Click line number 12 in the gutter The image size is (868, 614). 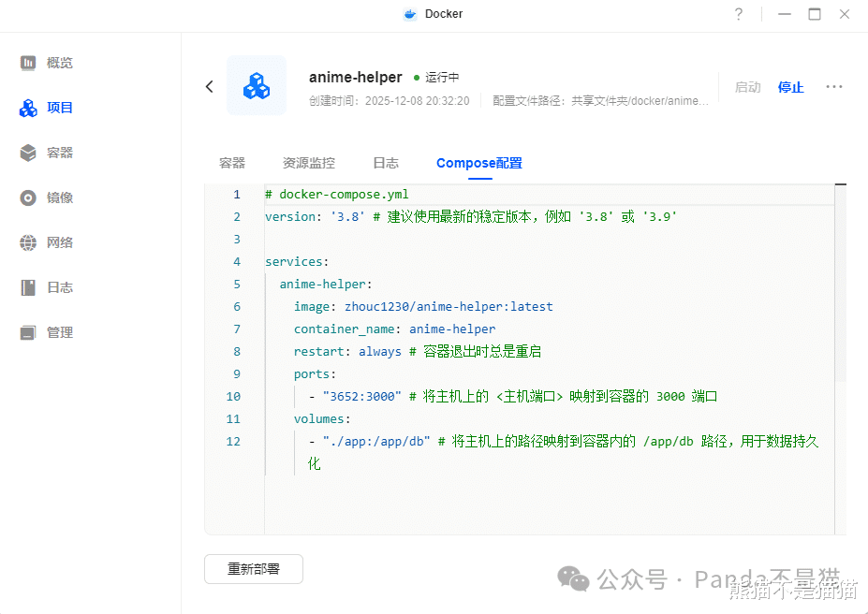233,442
